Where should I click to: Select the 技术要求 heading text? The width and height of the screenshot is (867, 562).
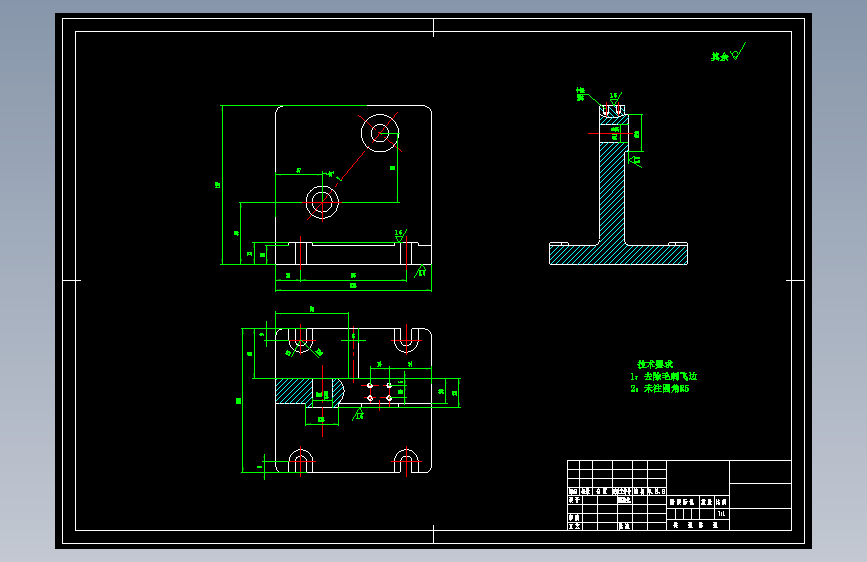(x=655, y=364)
